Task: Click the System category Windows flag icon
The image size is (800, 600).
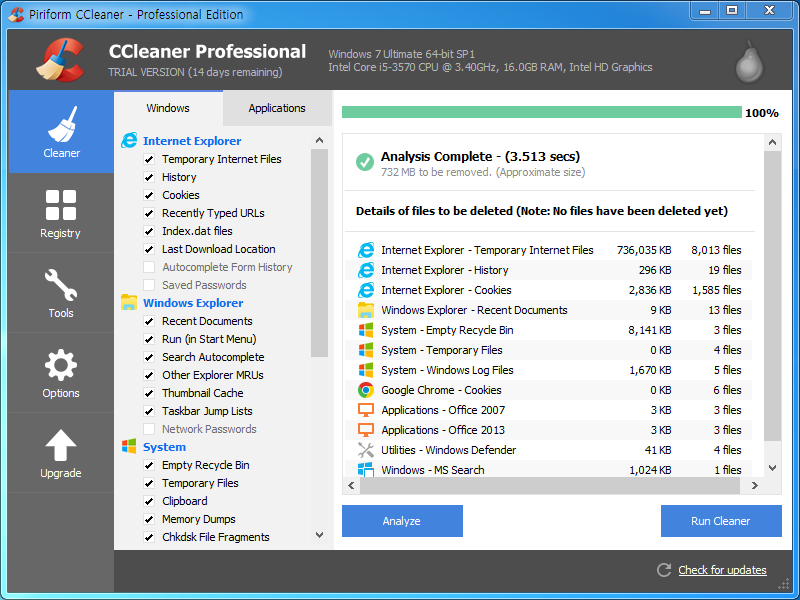Action: point(129,446)
